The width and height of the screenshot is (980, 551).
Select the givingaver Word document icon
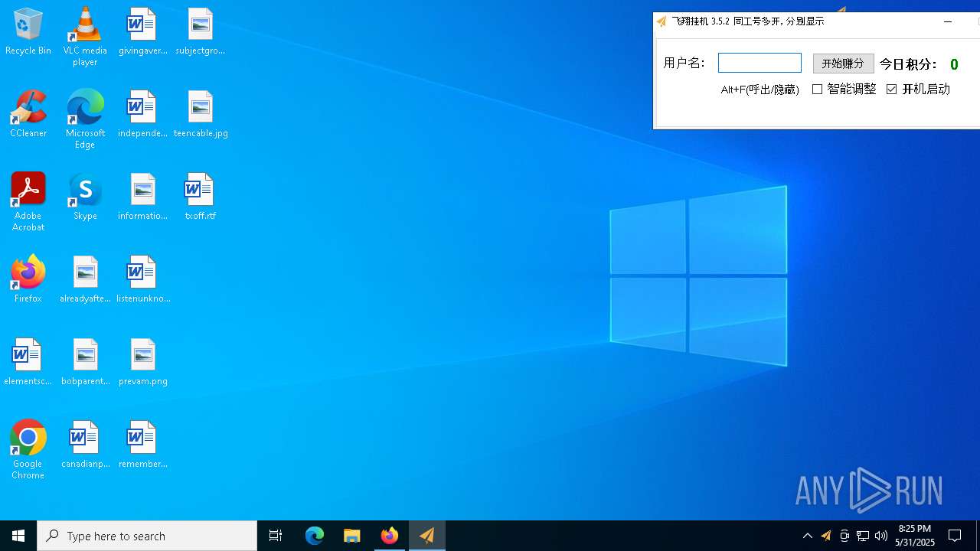tap(142, 31)
